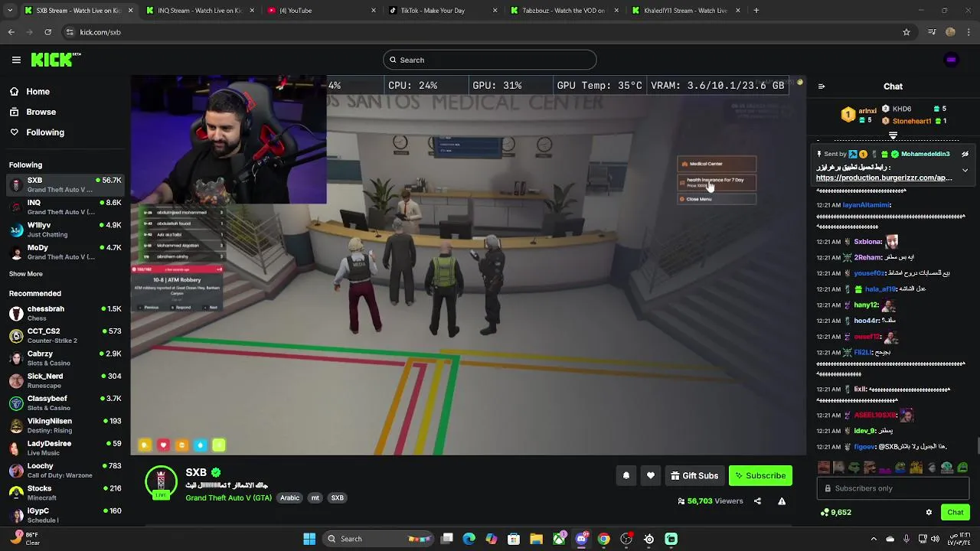Click username layanAltamimi in chat
The width and height of the screenshot is (980, 551).
pyautogui.click(x=866, y=205)
